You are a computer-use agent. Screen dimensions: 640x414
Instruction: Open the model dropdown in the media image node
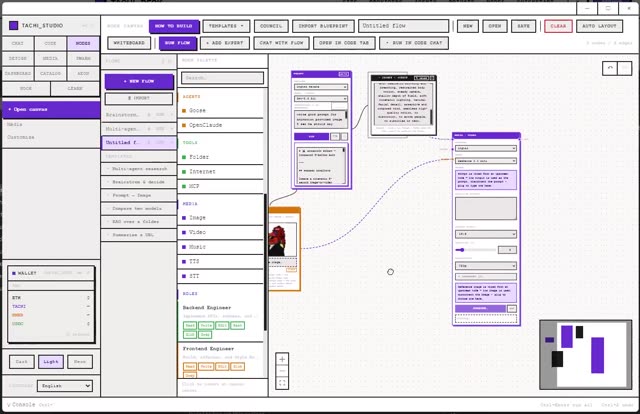tap(486, 161)
